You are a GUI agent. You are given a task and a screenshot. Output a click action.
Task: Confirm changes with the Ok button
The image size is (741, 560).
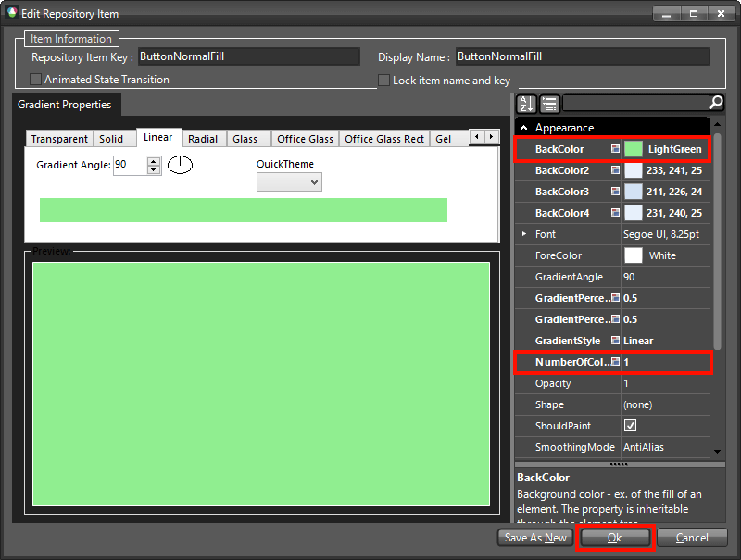click(615, 537)
